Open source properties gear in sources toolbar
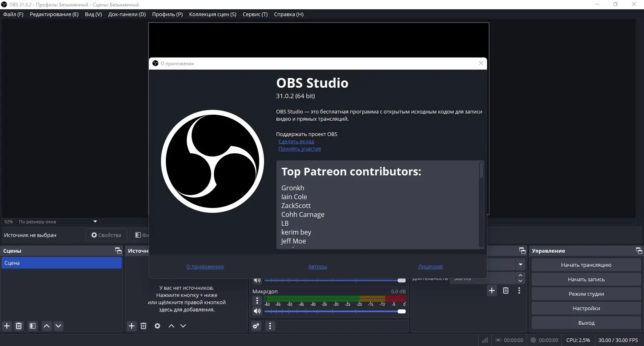The height and width of the screenshot is (346, 644). [x=157, y=326]
